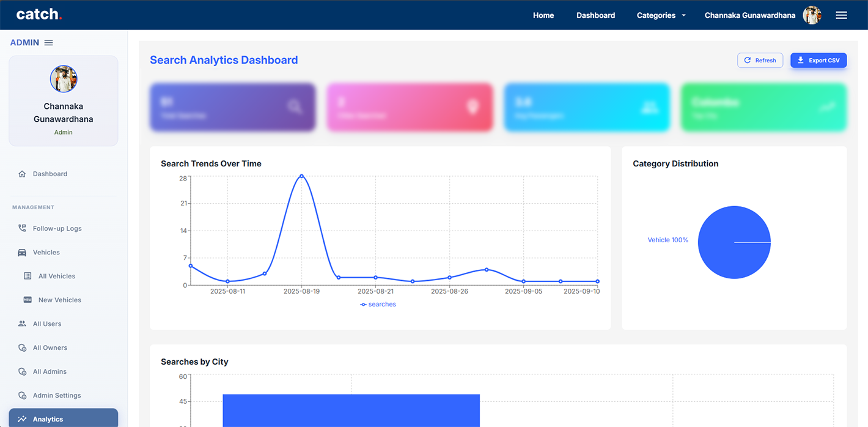Click the catch. logo in header
This screenshot has width=868, height=427.
click(39, 15)
